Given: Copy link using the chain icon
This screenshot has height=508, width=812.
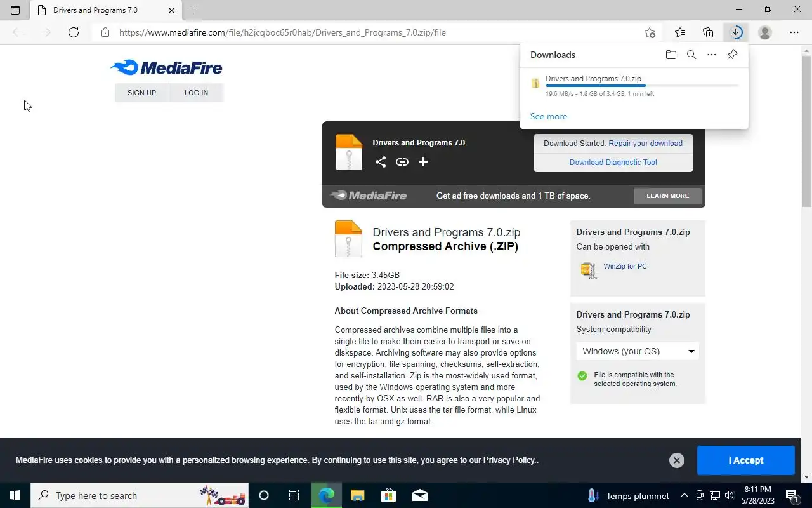Looking at the screenshot, I should 402,162.
